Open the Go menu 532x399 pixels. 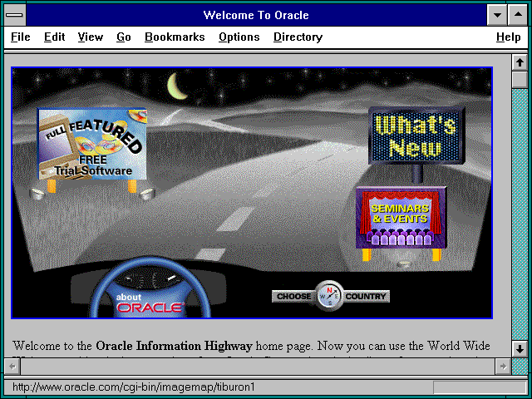pyautogui.click(x=124, y=37)
